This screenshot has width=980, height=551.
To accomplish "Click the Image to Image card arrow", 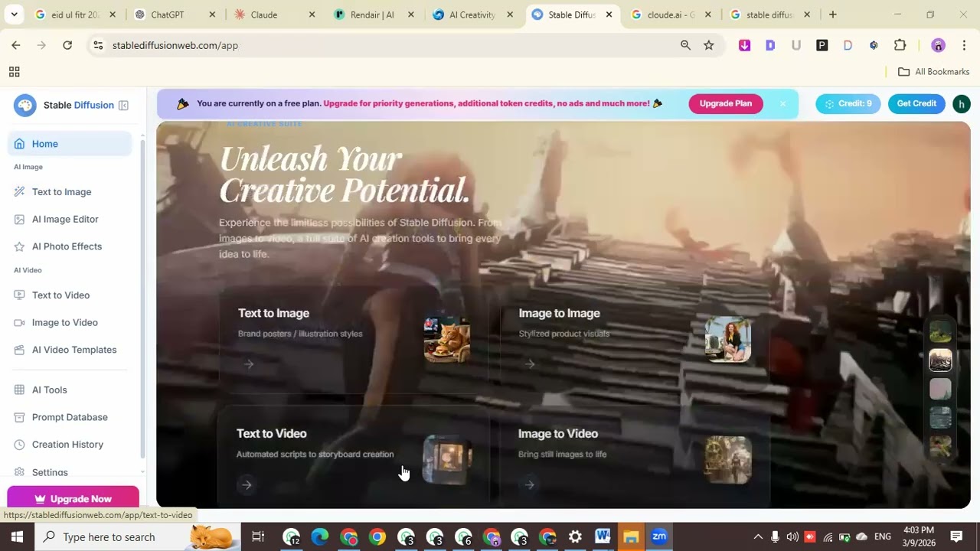I will pos(530,364).
